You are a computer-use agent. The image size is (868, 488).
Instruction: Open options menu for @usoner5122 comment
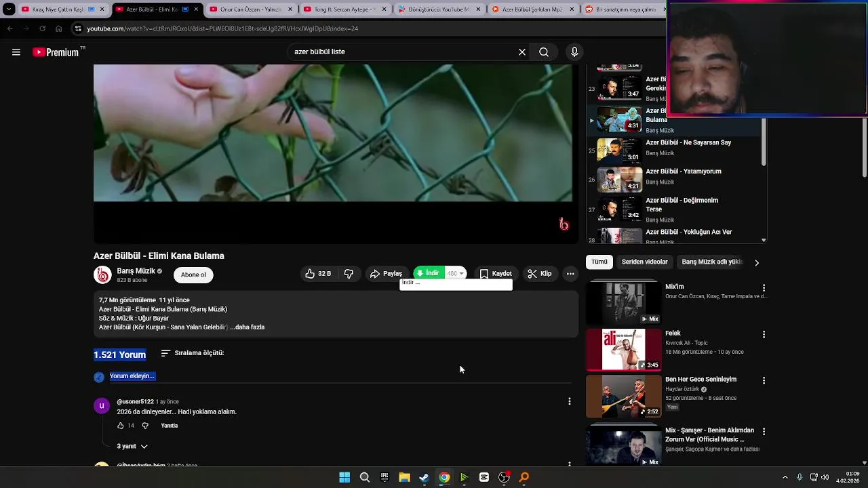point(569,401)
